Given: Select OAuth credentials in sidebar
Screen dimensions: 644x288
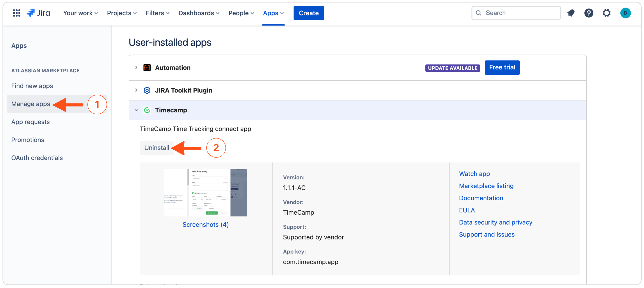Looking at the screenshot, I should 37,158.
